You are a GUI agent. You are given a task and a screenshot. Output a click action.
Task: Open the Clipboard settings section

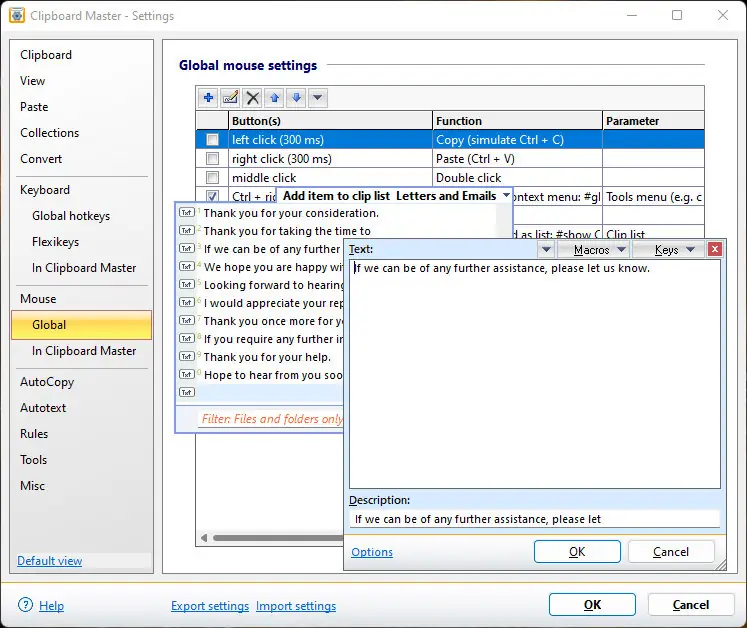46,55
